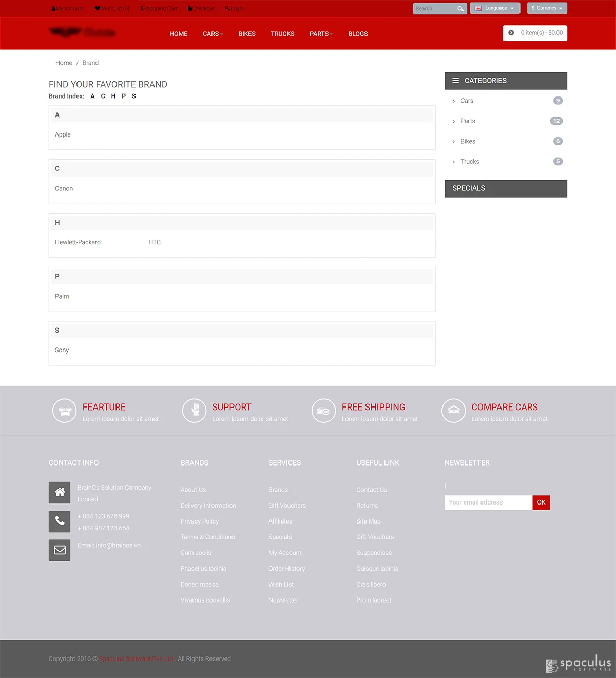Click the phone icon in Contact Info
616x678 pixels.
pyautogui.click(x=60, y=521)
